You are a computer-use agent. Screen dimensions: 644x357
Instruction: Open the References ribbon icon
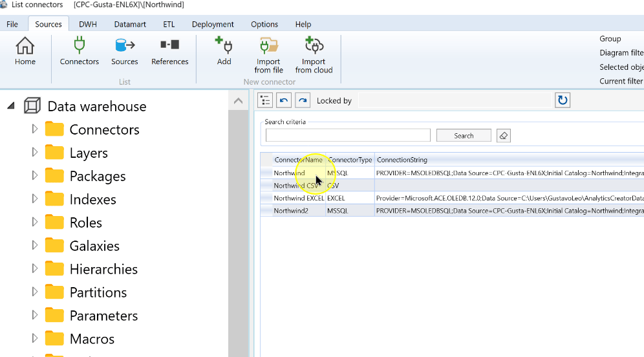coord(169,51)
